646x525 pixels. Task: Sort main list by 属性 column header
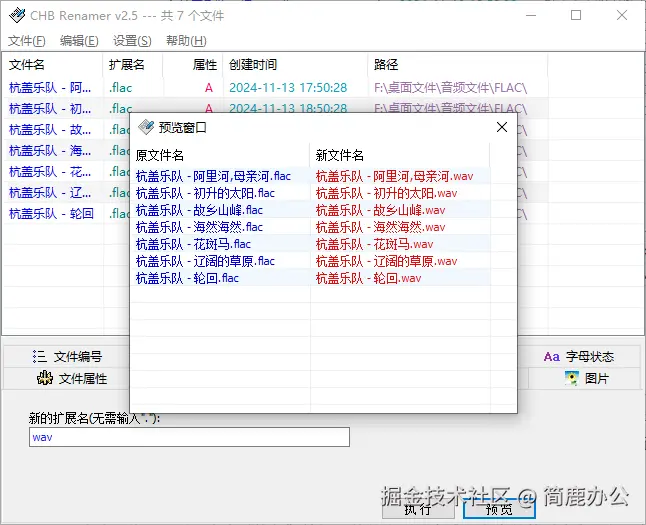pos(193,65)
